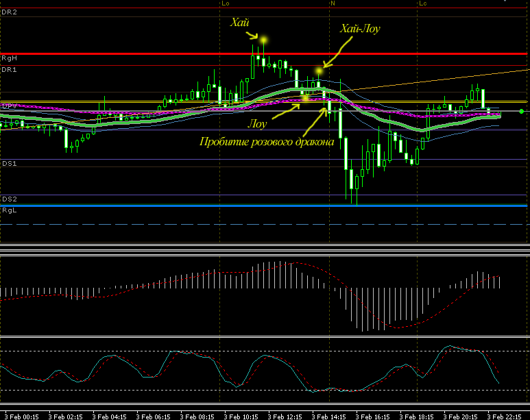Select the thick red RgH line

pos(265,53)
